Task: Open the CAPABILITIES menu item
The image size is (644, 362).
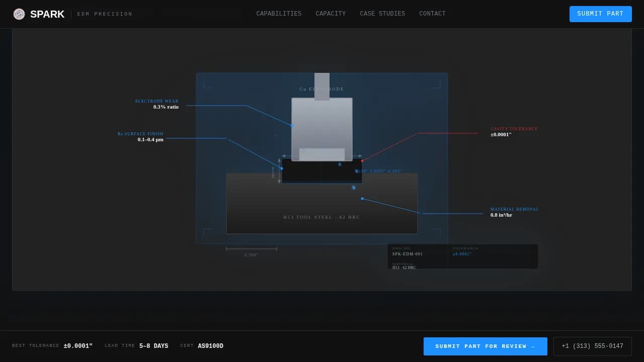Action: point(279,14)
